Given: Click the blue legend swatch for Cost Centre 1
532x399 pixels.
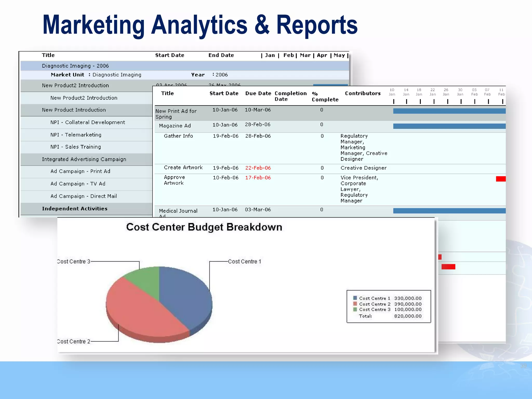Looking at the screenshot, I should point(355,298).
